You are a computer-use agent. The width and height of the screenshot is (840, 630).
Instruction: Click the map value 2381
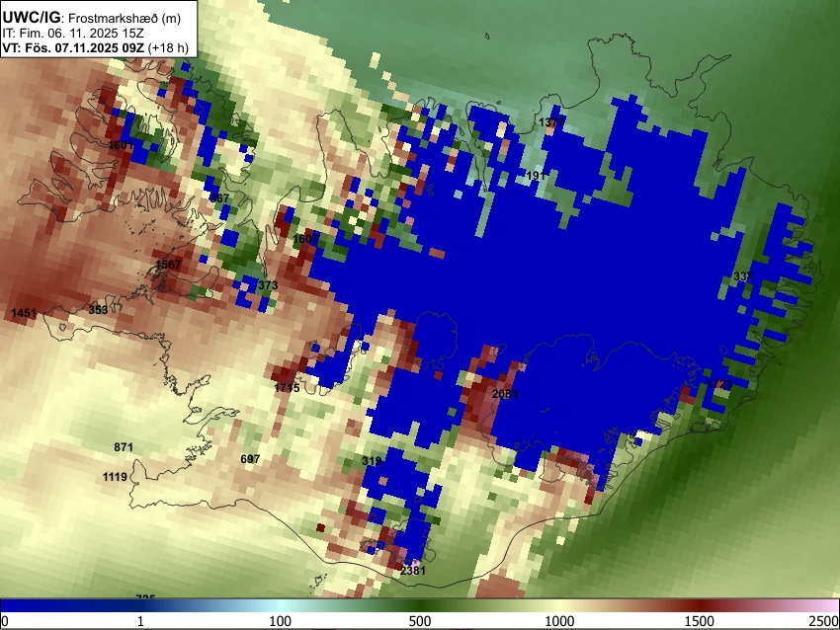click(413, 570)
